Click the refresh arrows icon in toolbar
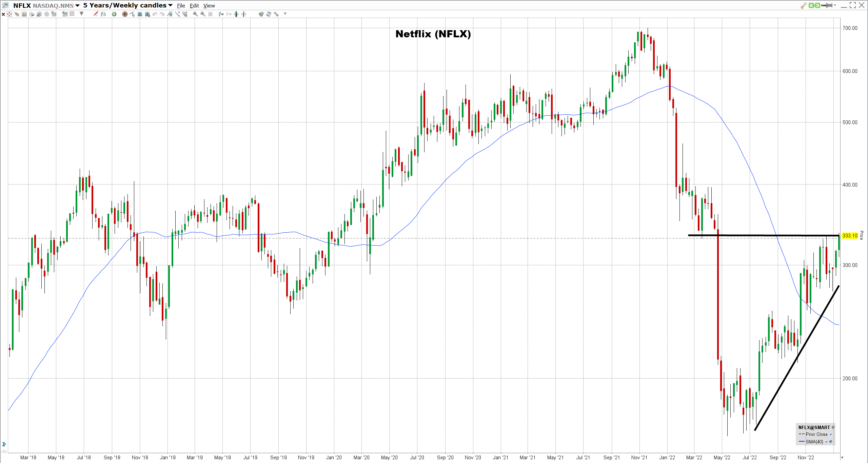 pyautogui.click(x=269, y=14)
